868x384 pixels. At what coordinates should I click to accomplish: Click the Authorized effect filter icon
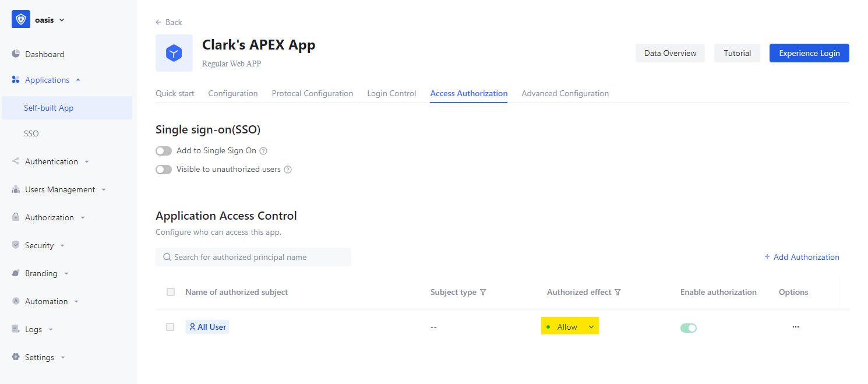pyautogui.click(x=618, y=293)
